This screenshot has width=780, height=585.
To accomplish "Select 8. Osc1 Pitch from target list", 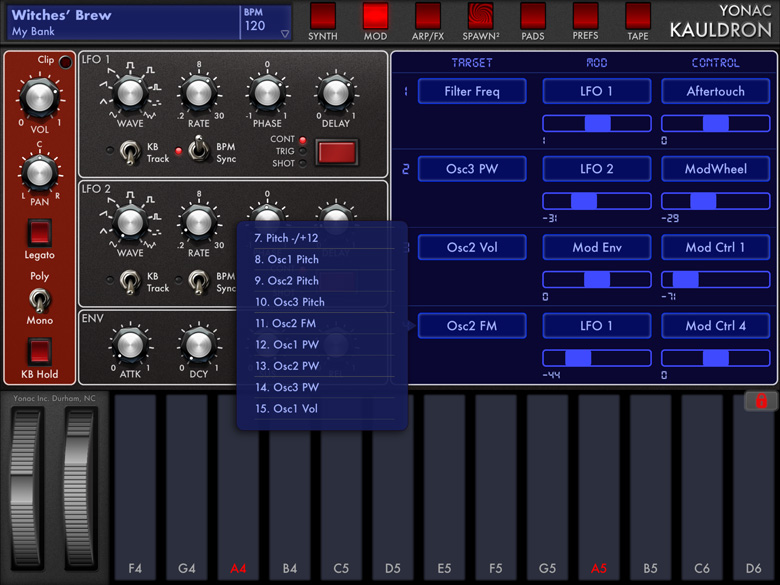I will pyautogui.click(x=323, y=259).
